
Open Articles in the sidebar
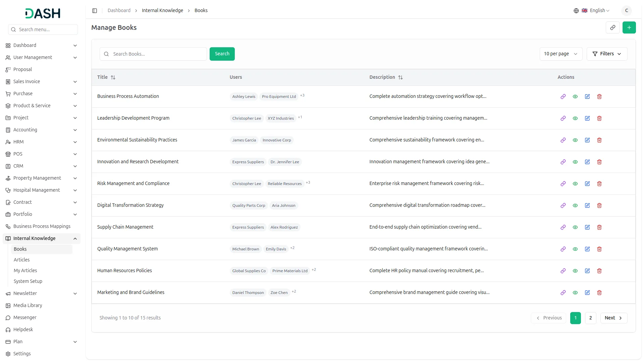click(21, 260)
